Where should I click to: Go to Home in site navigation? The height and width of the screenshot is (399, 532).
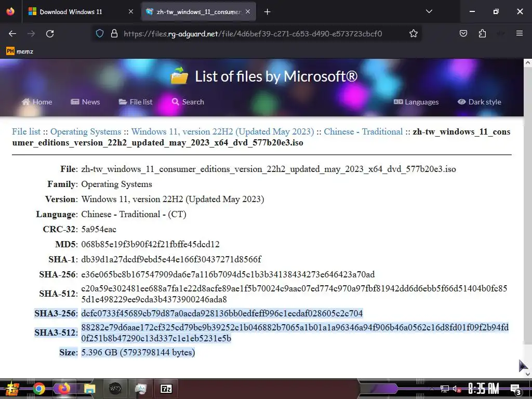(37, 102)
